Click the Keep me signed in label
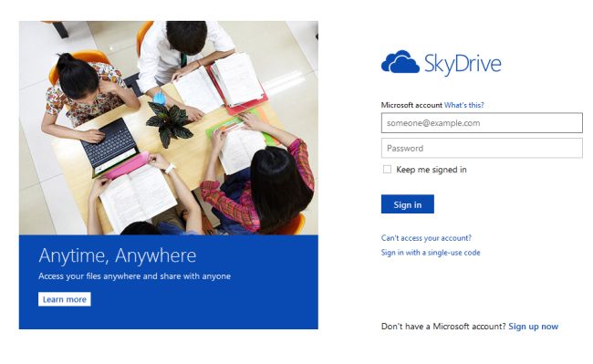This screenshot has width=593, height=364. 432,170
